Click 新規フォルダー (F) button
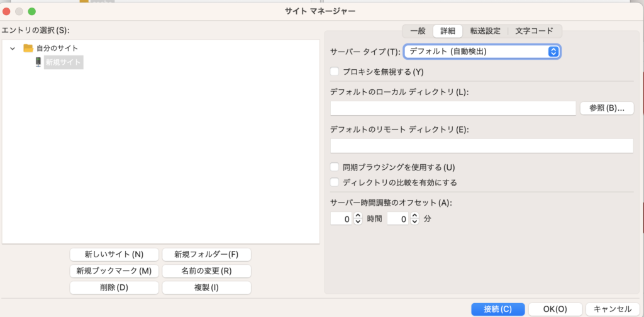Image resolution: width=644 pixels, height=317 pixels. click(x=206, y=255)
